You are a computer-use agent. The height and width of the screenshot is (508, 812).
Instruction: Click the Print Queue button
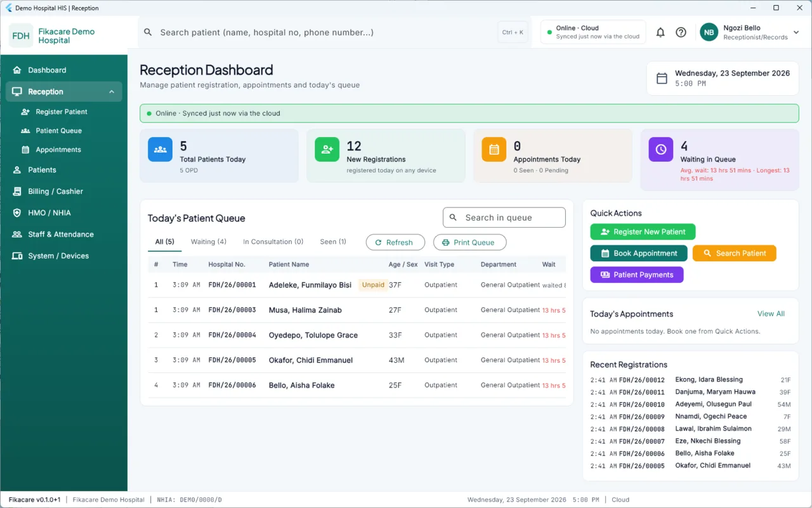point(469,242)
